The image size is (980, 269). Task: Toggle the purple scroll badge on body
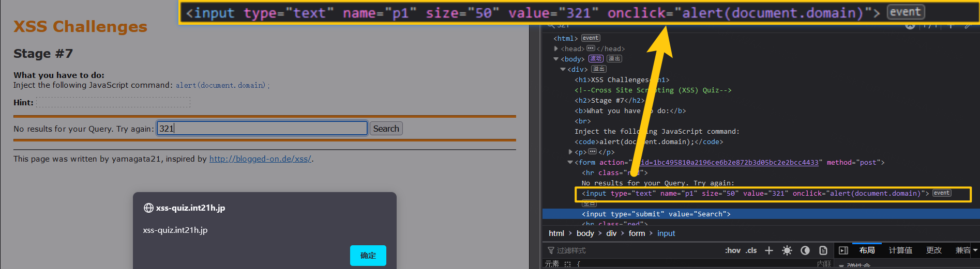point(596,59)
